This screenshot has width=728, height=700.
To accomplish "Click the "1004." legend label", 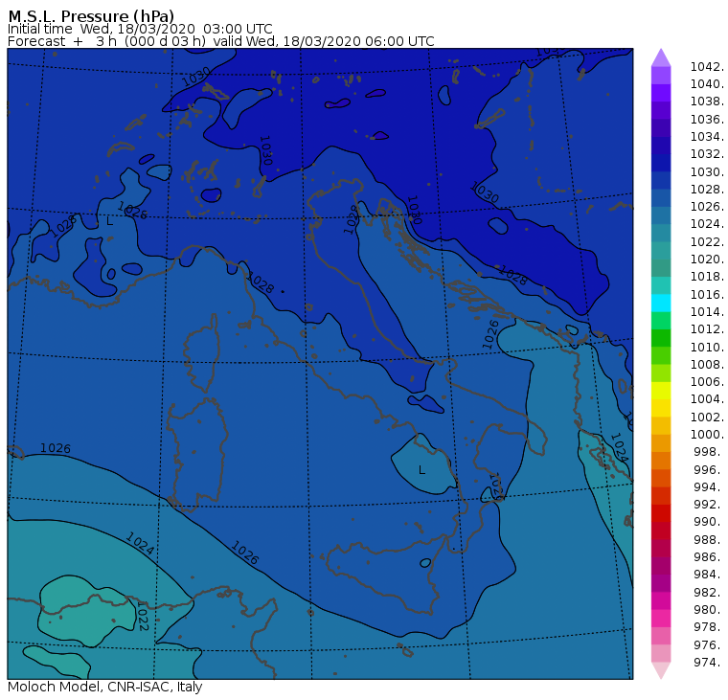I will point(707,399).
